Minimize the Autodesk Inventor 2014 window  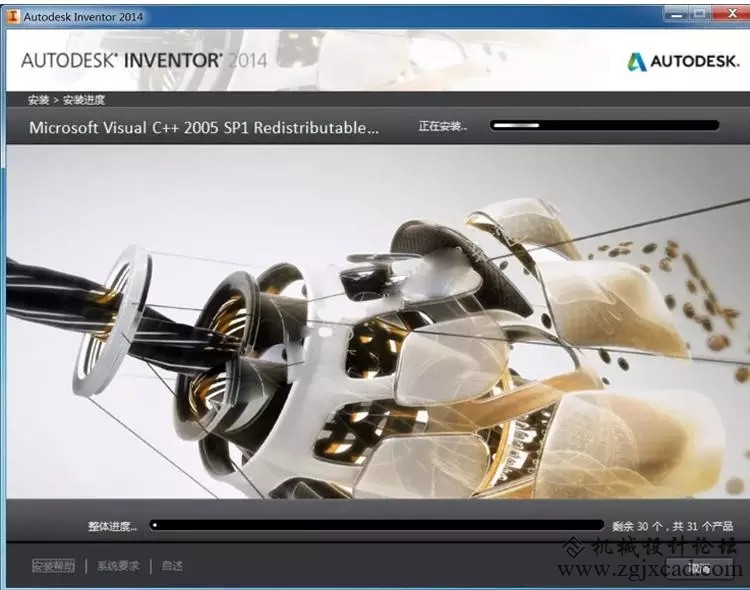[x=676, y=14]
